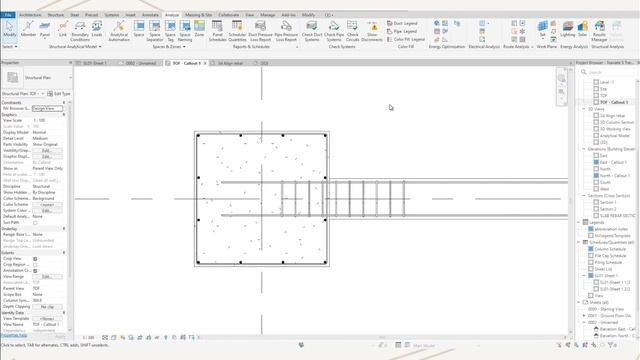Toggle the Sun Path checkbox

click(x=35, y=223)
